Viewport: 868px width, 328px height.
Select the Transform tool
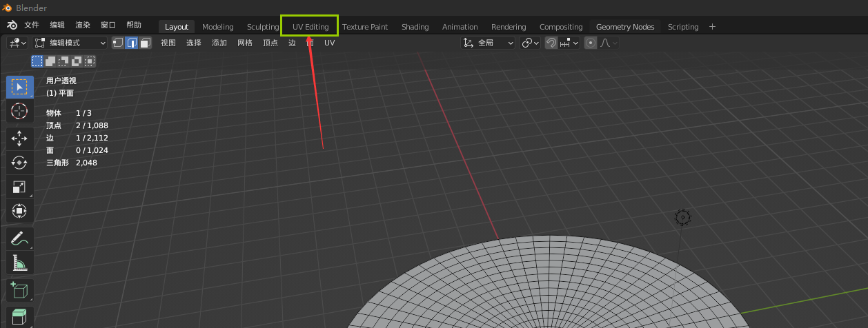(x=19, y=211)
